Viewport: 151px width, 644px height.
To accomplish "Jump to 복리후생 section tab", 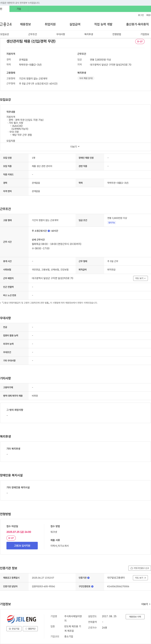I will tap(88, 34).
